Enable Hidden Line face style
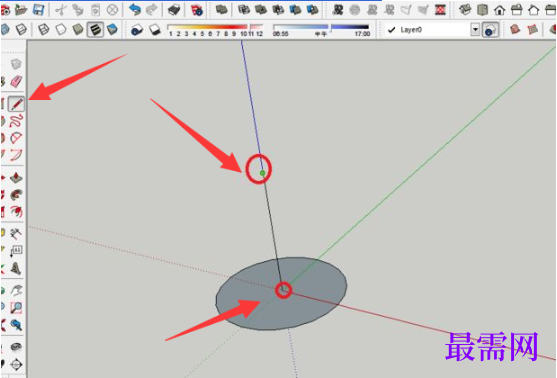The width and height of the screenshot is (557, 378). (61, 29)
